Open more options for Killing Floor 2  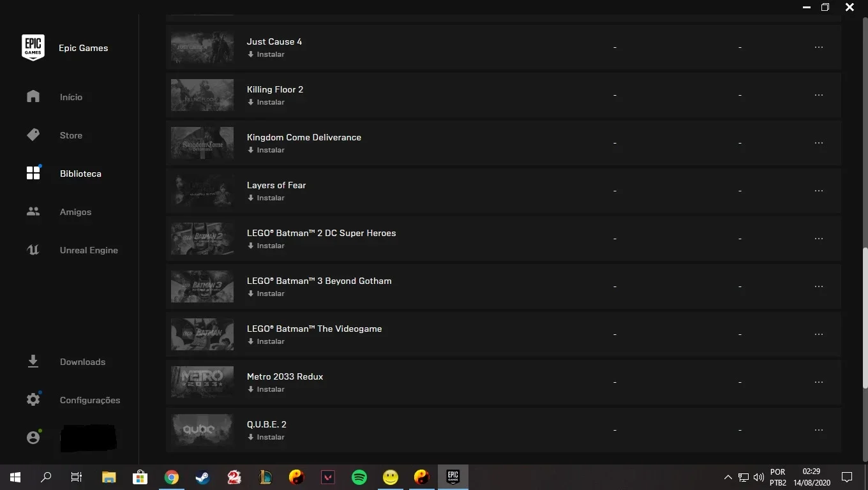pos(819,95)
